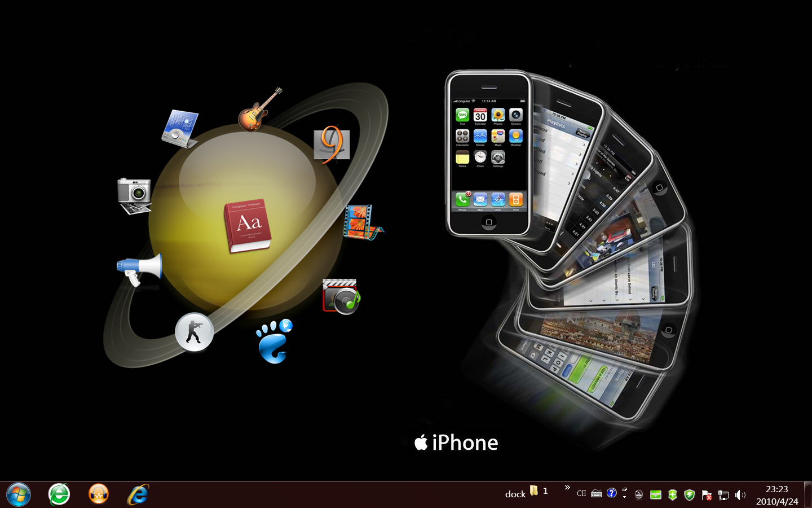Click the 1 toolbar label
The height and width of the screenshot is (508, 812).
point(545,491)
